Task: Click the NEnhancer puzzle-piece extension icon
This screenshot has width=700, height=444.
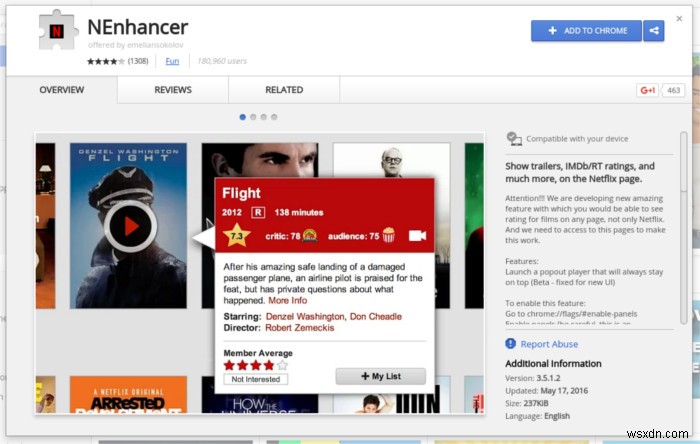Action: click(x=58, y=29)
